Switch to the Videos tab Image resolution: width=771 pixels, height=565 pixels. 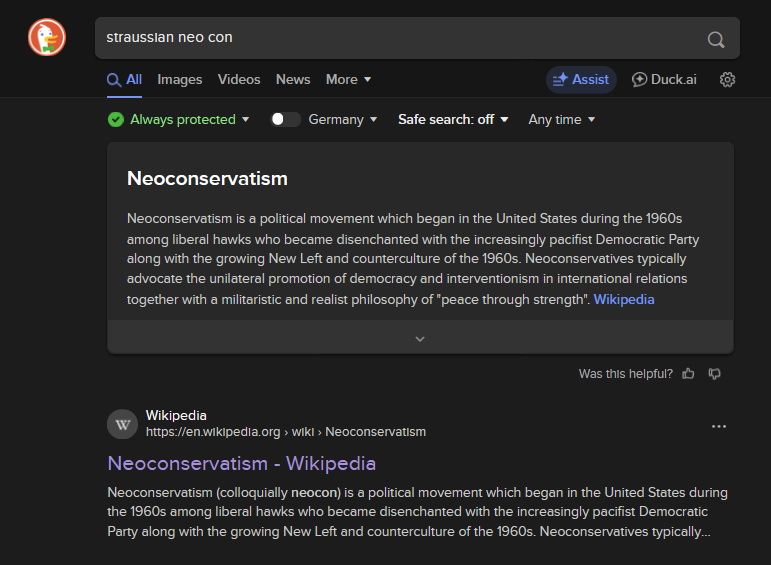pos(239,80)
